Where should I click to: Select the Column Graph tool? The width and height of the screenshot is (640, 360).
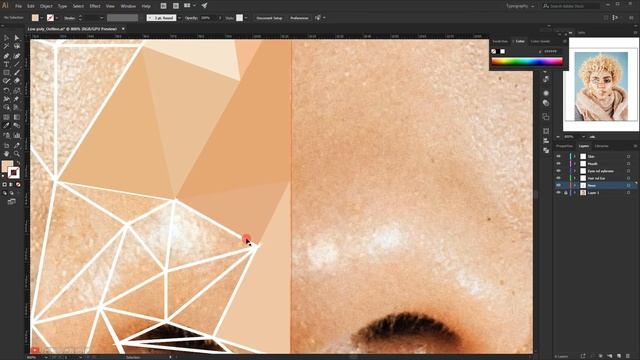17,135
